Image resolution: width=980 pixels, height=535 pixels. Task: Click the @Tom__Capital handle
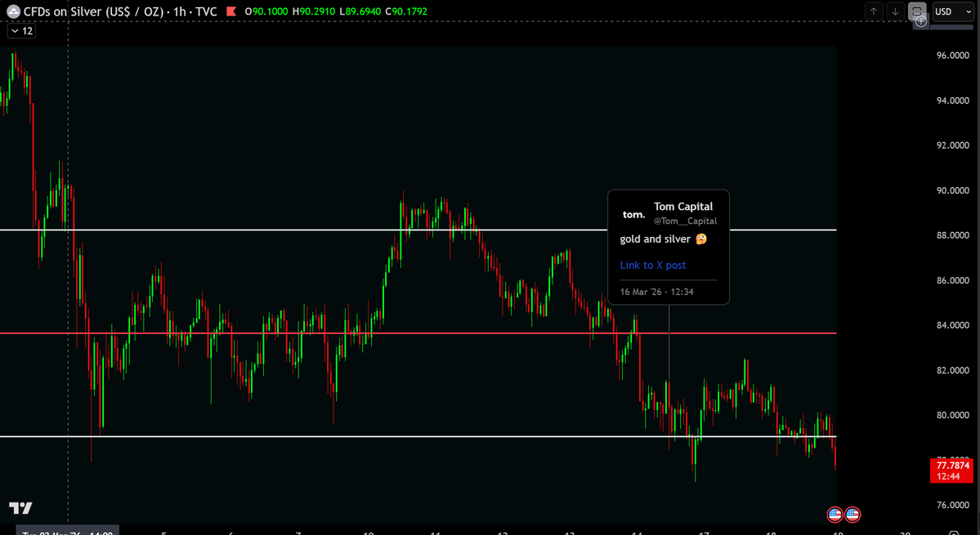(x=685, y=221)
